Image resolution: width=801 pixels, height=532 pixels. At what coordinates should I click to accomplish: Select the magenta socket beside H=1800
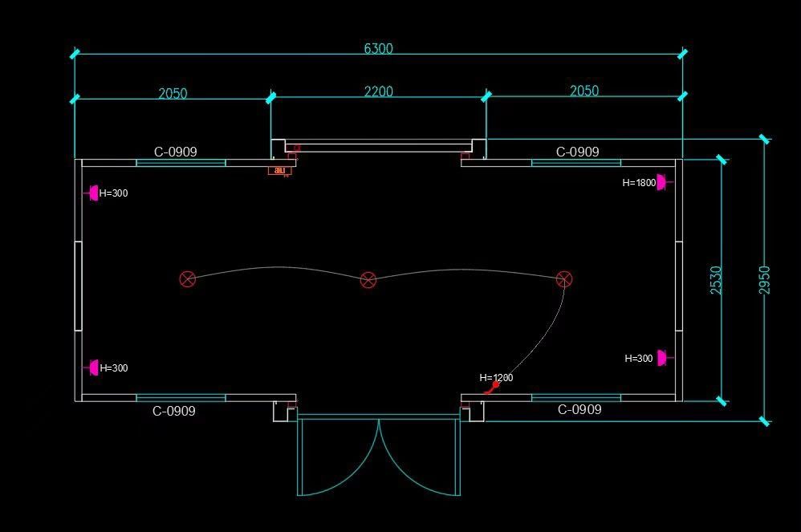(x=663, y=182)
